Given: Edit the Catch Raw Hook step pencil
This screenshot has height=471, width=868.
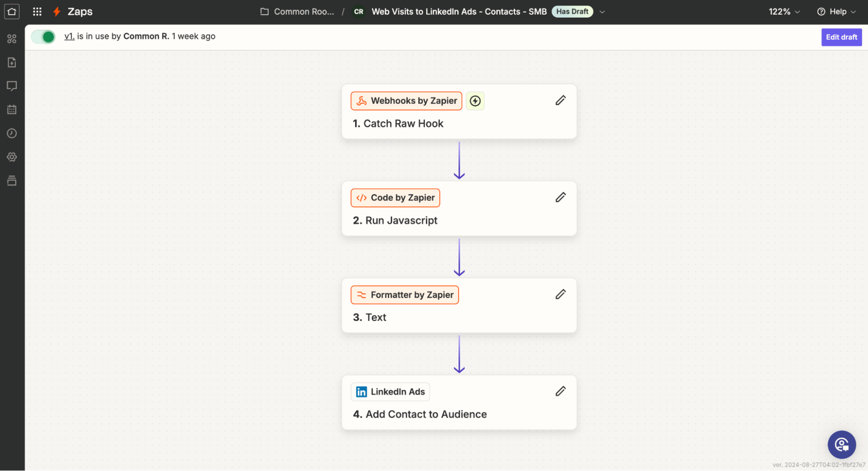Looking at the screenshot, I should coord(560,100).
